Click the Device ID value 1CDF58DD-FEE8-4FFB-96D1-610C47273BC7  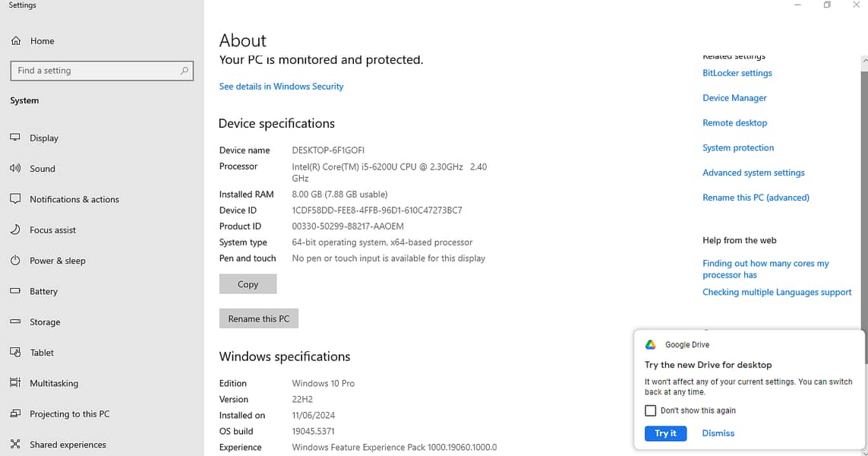coord(377,211)
